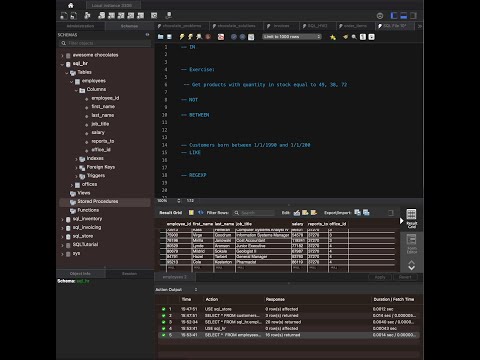The image size is (480, 360).
Task: Open the Limit to 1000 rows dropdown
Action: tap(292, 37)
